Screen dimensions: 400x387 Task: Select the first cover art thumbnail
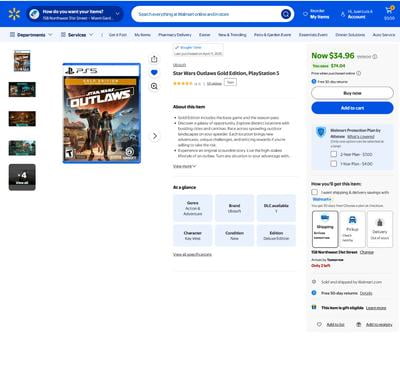(x=22, y=60)
